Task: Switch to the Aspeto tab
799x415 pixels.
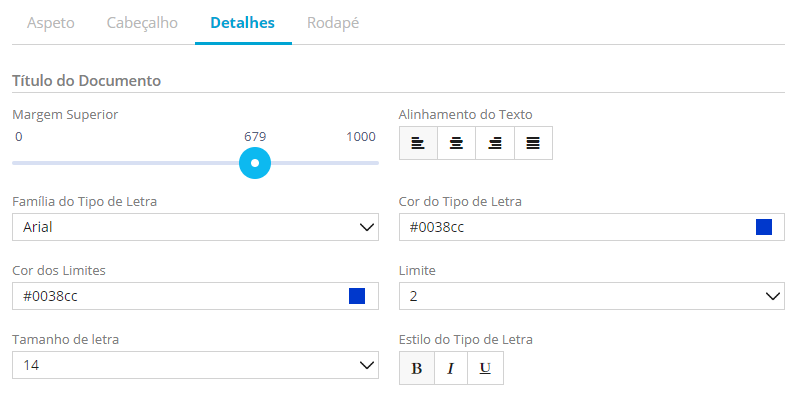Action: coord(50,22)
